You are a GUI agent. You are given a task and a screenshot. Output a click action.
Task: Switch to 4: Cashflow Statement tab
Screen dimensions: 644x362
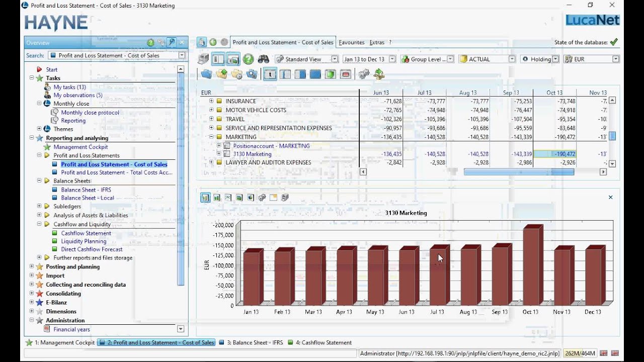(319, 342)
